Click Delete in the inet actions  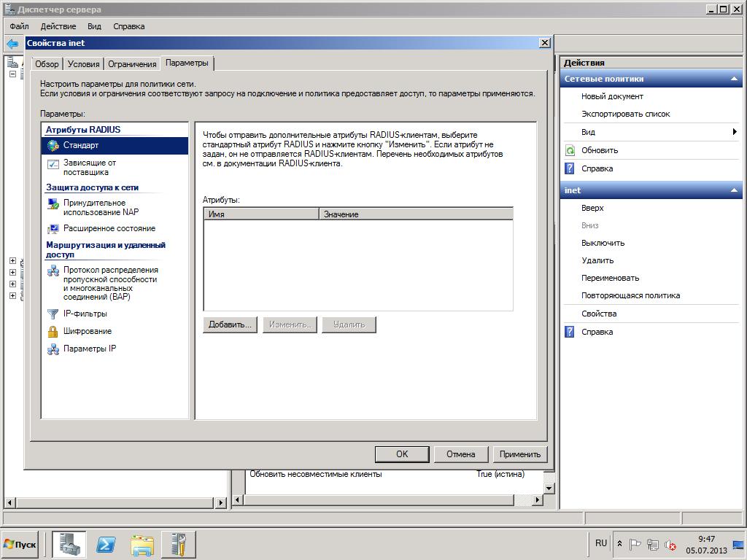pos(597,260)
